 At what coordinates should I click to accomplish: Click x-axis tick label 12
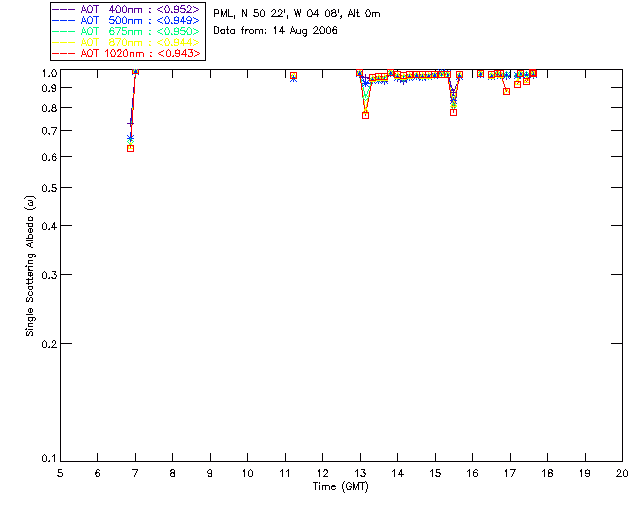(322, 473)
